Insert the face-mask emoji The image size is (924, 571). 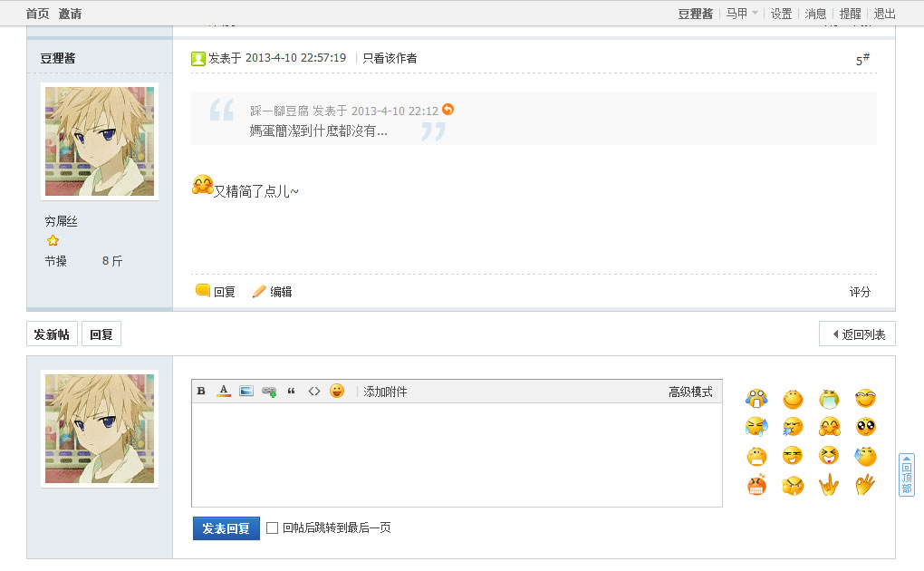tap(829, 399)
